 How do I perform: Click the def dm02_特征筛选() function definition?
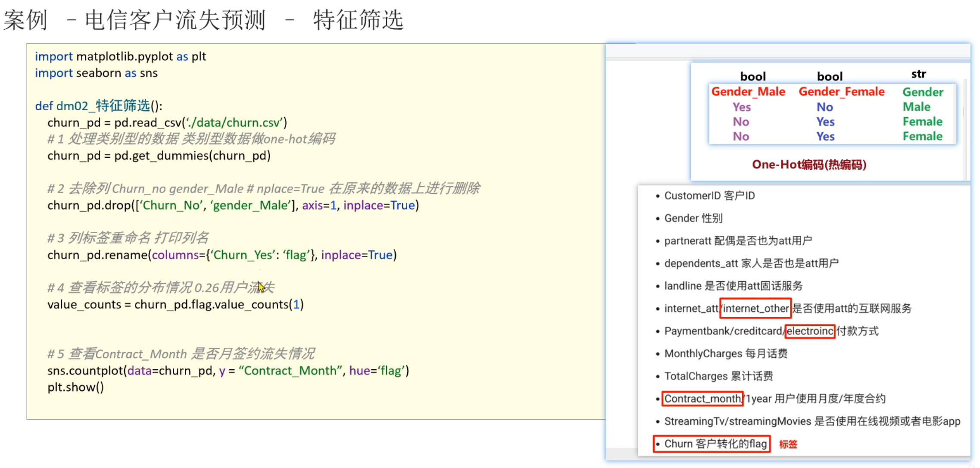(98, 106)
